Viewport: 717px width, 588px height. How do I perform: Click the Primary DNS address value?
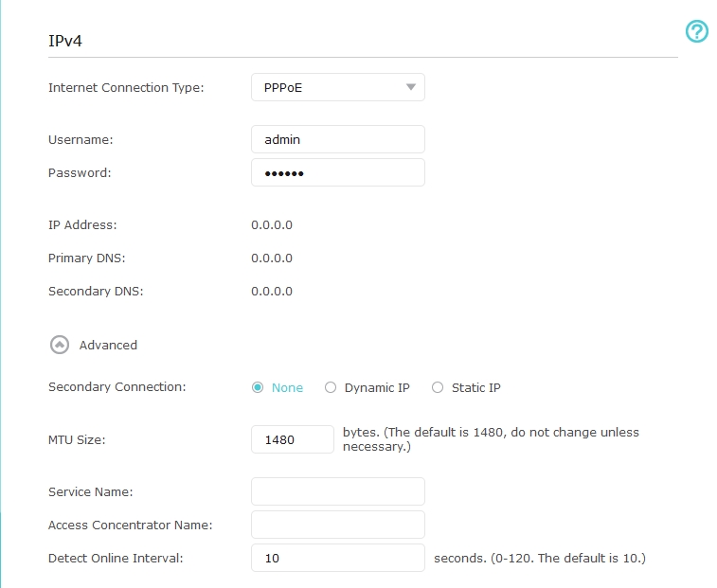coord(272,258)
